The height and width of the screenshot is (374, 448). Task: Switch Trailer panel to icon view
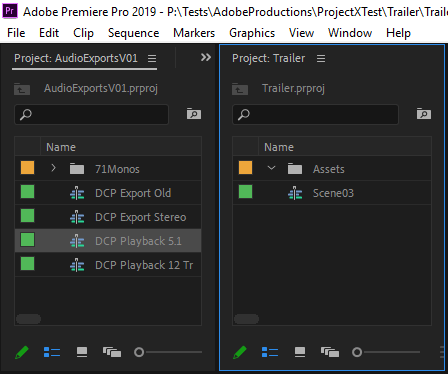300,352
